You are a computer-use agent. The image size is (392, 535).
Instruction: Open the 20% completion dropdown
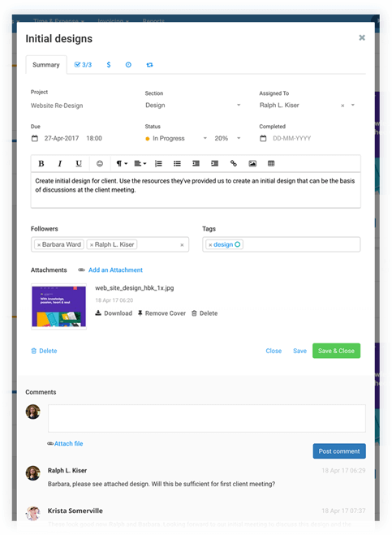(x=227, y=138)
